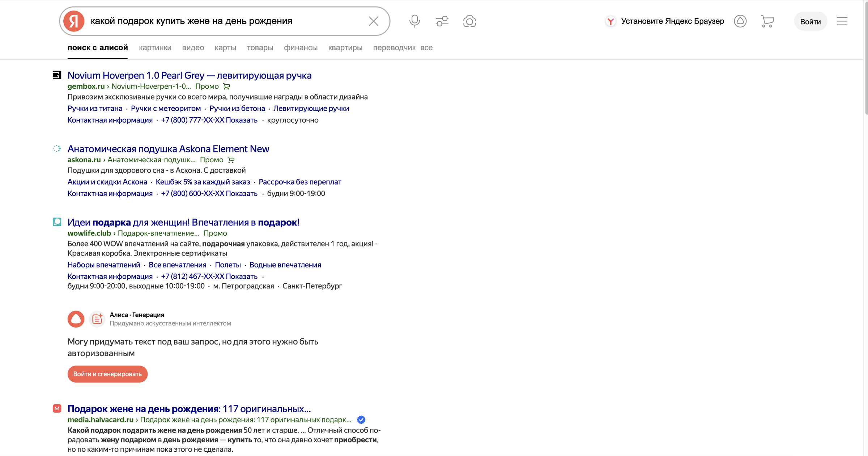The image size is (868, 456).
Task: Click Установите Яндекс Браузер link
Action: coord(672,21)
